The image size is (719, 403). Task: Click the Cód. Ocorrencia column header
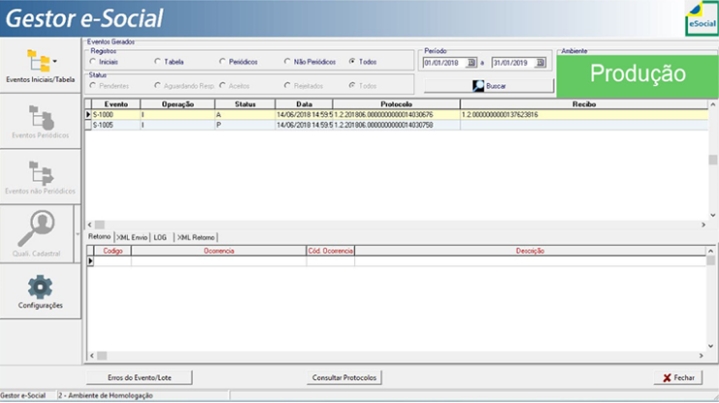coord(330,251)
